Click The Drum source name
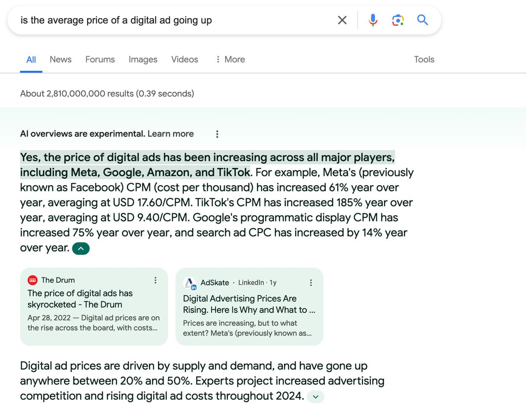 click(58, 280)
